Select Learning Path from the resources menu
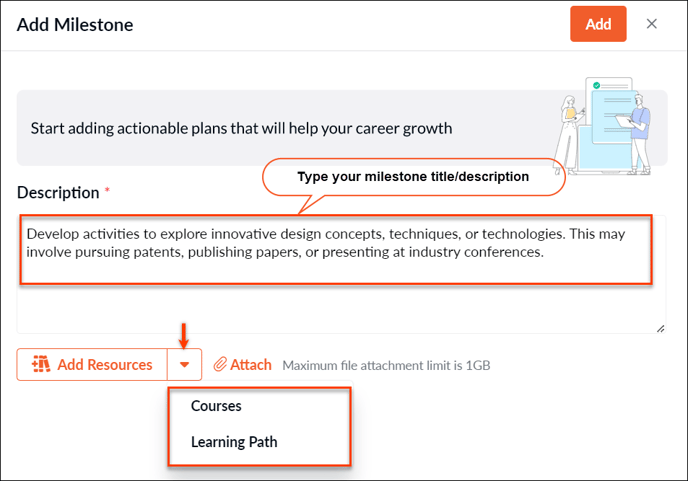Viewport: 688px width, 481px height. coord(234,442)
